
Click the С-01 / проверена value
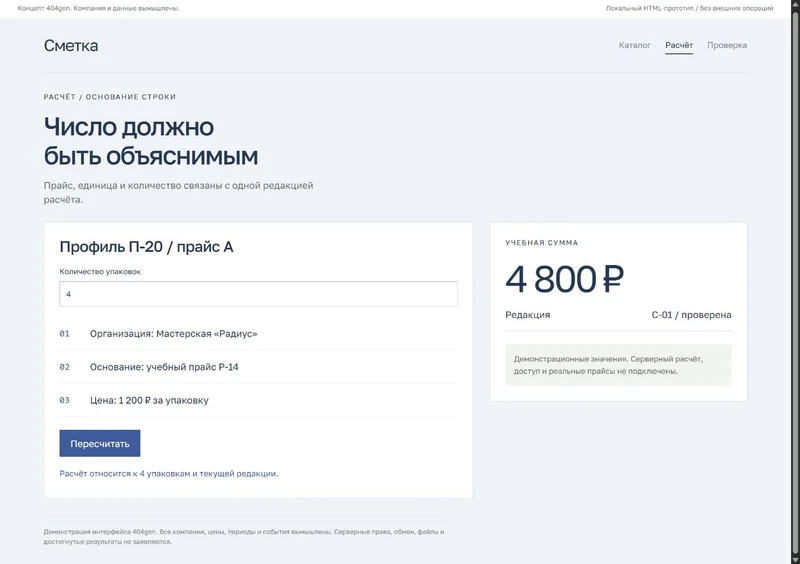click(691, 315)
